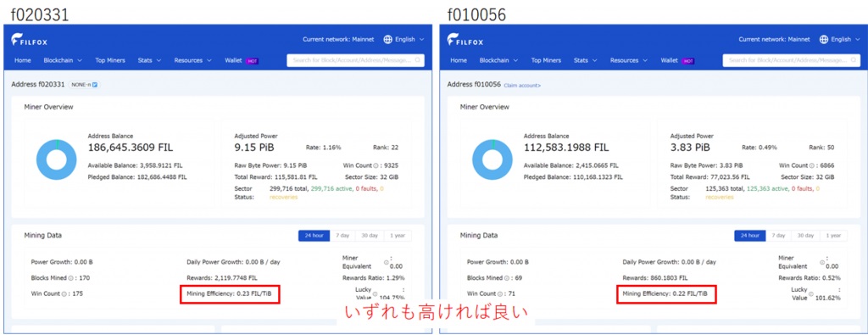Viewport: 868px width, 335px height.
Task: Click Pledged Balance: 110,168.1323 FIL
Action: 573,177
